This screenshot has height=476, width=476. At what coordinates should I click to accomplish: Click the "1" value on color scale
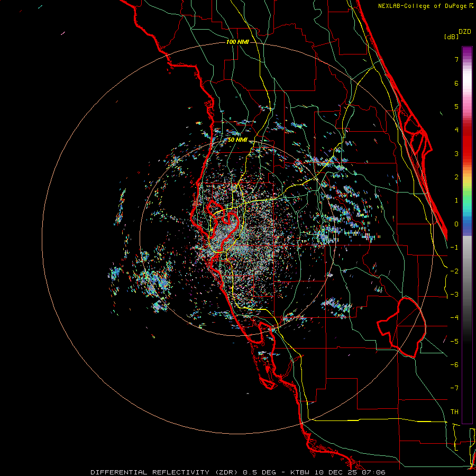456,200
